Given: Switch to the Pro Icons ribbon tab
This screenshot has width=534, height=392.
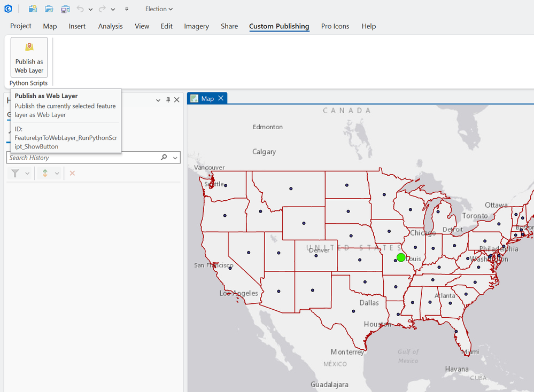Looking at the screenshot, I should [x=335, y=26].
